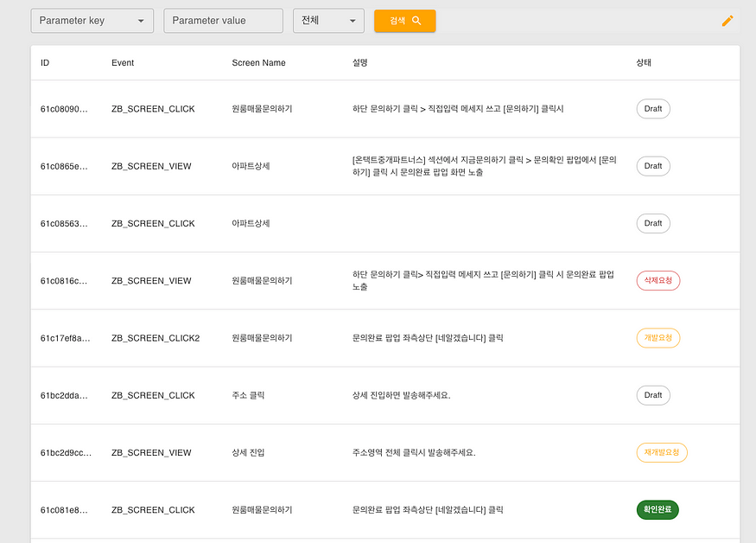Click description in row 61c0816c
756x543 pixels.
tap(483, 280)
